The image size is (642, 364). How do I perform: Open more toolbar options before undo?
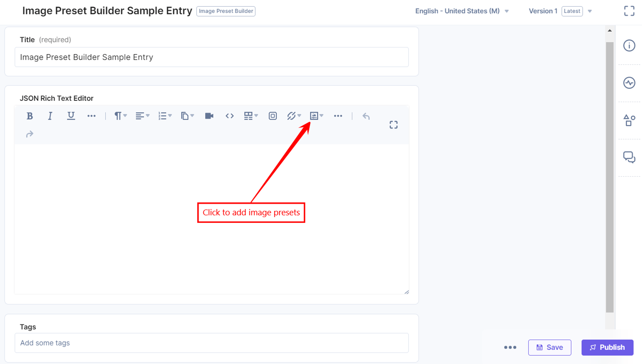pos(338,116)
